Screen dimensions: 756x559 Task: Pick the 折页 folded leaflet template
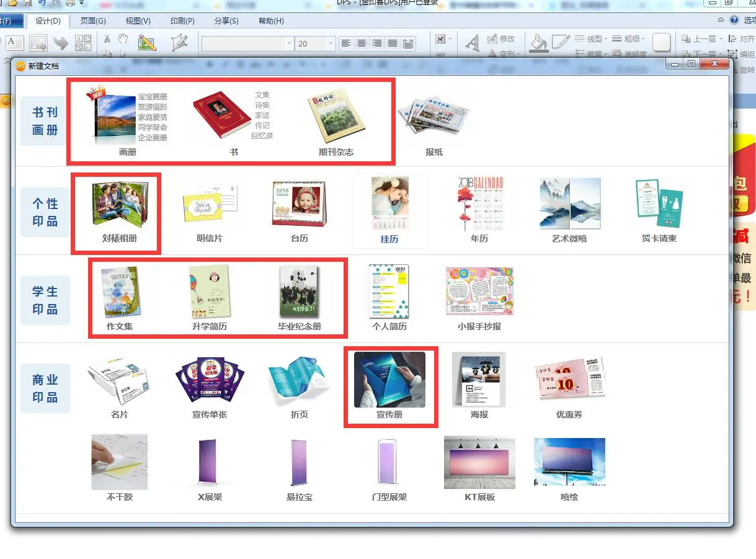click(300, 387)
